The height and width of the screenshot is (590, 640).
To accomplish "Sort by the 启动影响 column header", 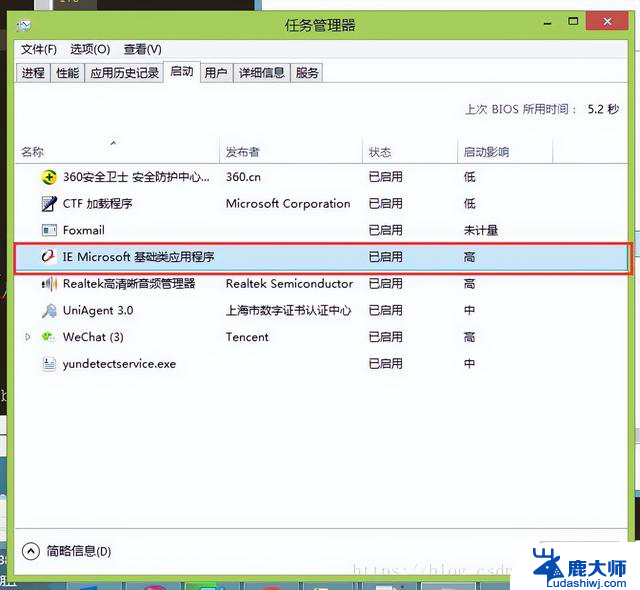I will 504,152.
